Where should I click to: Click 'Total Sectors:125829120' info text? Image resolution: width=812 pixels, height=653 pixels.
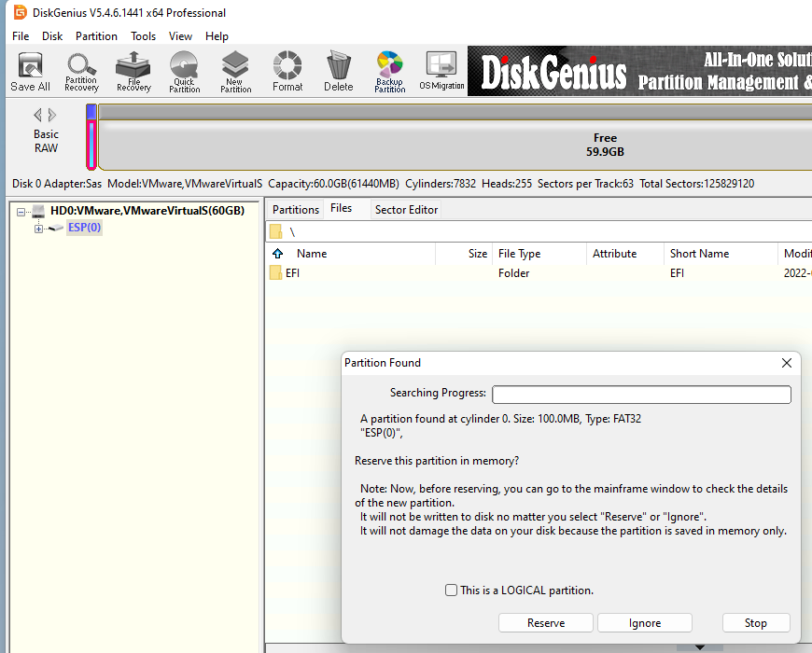click(696, 184)
